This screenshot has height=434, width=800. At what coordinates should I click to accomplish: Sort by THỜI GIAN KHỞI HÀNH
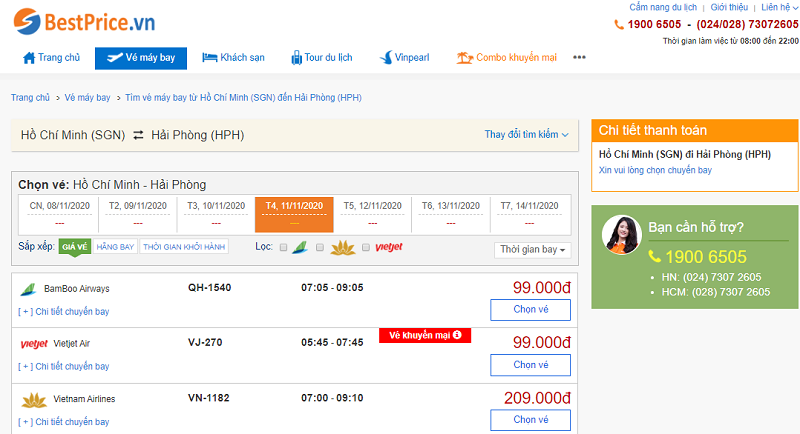(x=184, y=247)
